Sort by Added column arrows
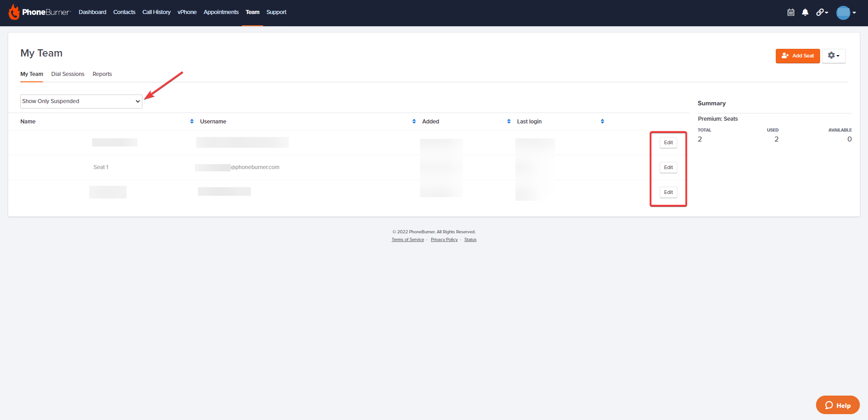 tap(509, 121)
